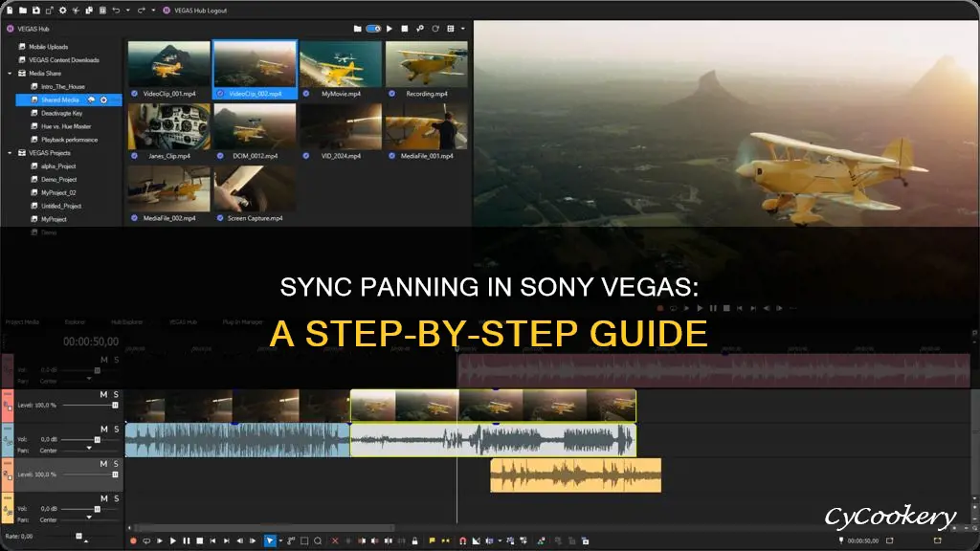The image size is (980, 551).
Task: Start preview with the Hub toolbar play icon
Action: pyautogui.click(x=390, y=29)
